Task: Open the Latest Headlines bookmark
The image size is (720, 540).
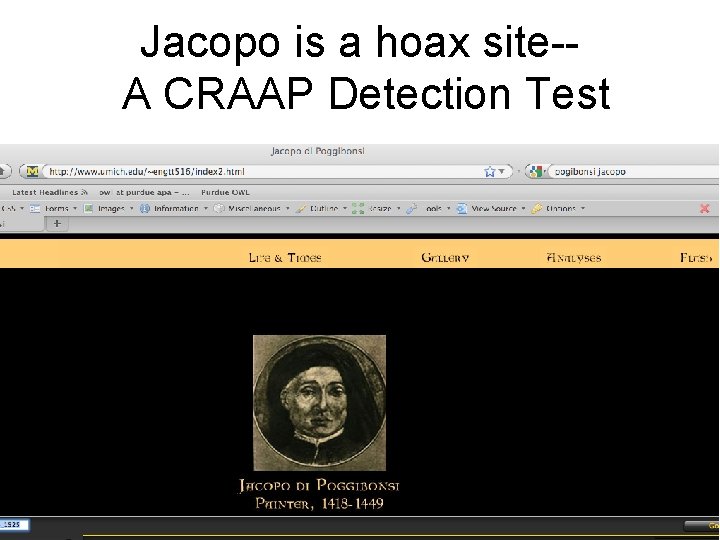Action: [45, 192]
